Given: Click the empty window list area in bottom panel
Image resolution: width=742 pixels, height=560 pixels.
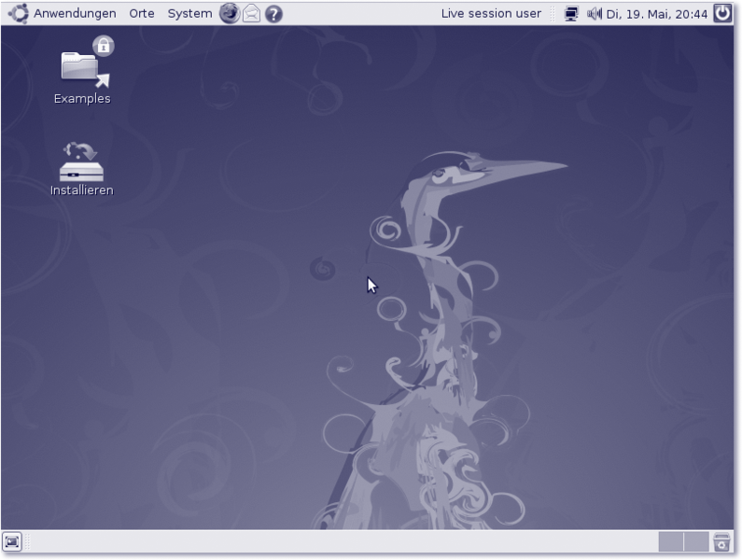Looking at the screenshot, I should [336, 541].
